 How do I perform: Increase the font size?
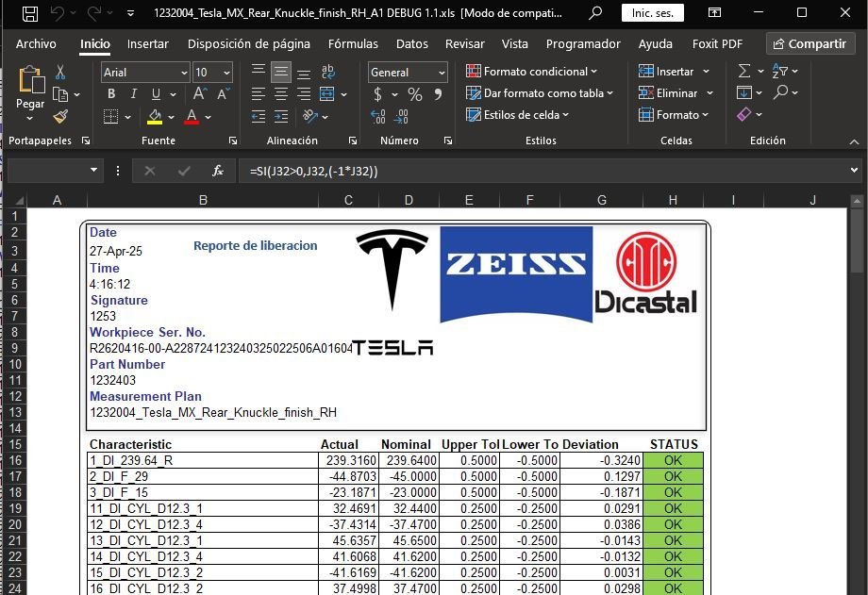click(200, 94)
